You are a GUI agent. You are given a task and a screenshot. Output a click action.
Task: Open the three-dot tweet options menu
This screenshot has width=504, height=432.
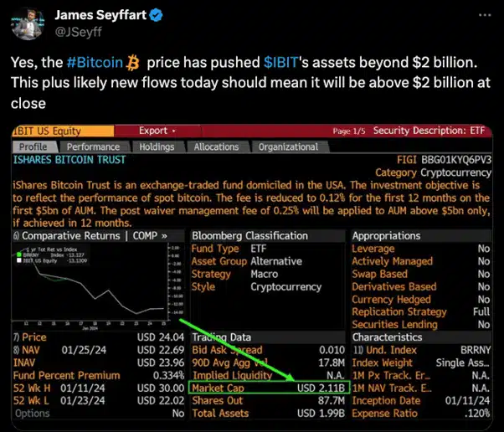[485, 15]
